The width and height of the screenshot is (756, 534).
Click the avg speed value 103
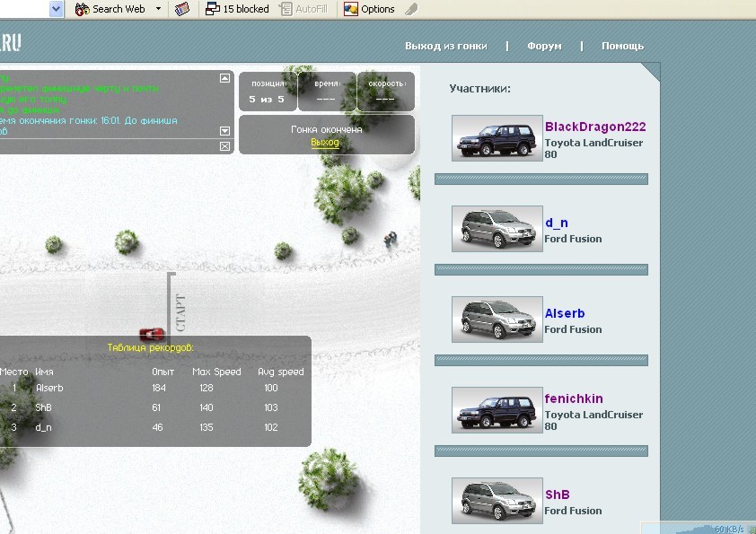click(x=271, y=407)
